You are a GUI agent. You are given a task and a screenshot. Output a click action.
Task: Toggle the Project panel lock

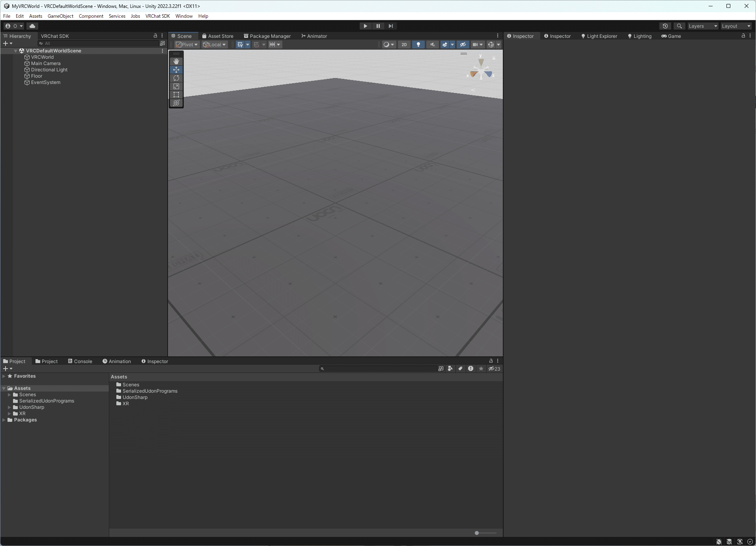coord(491,361)
